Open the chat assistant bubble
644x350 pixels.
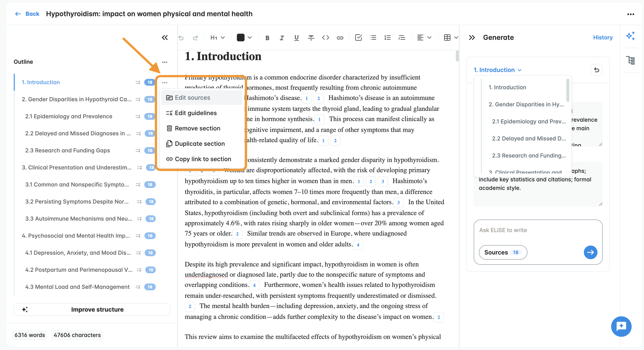click(x=621, y=327)
